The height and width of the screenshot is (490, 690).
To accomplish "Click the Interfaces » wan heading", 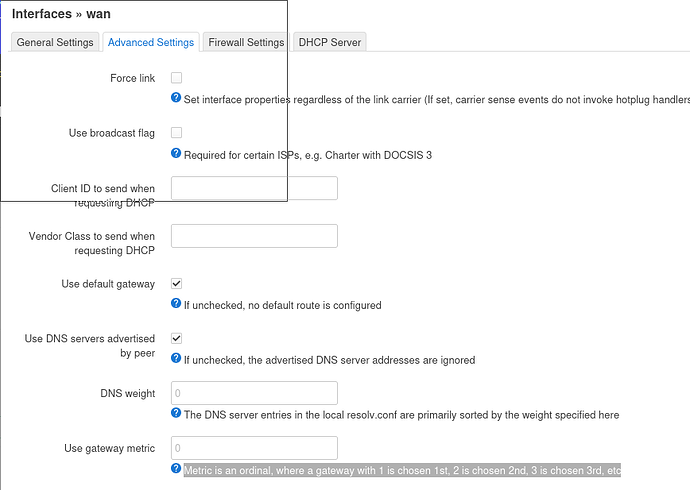I will tap(61, 14).
